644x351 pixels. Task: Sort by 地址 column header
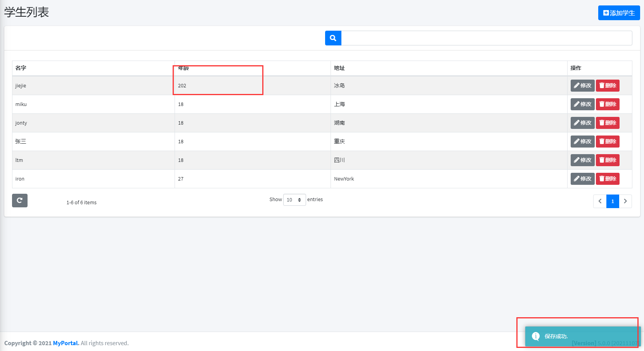(x=339, y=68)
